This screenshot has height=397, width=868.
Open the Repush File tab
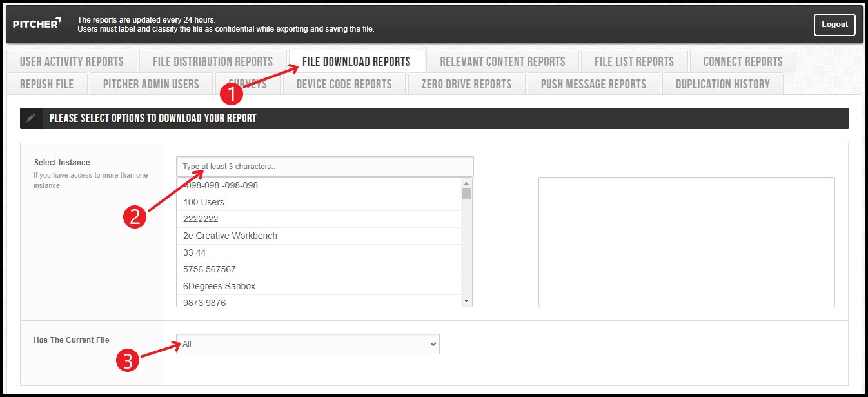(x=46, y=84)
